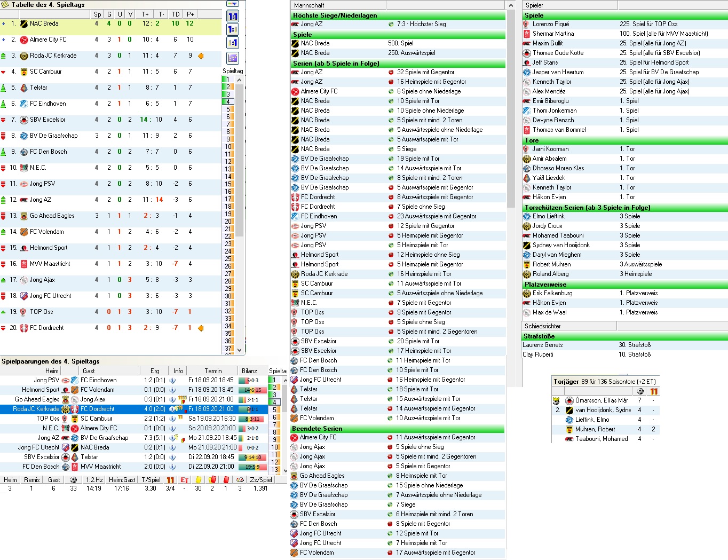
Task: Open info icon for Jong PSV vs FC Eindhoven
Action: coord(173,380)
